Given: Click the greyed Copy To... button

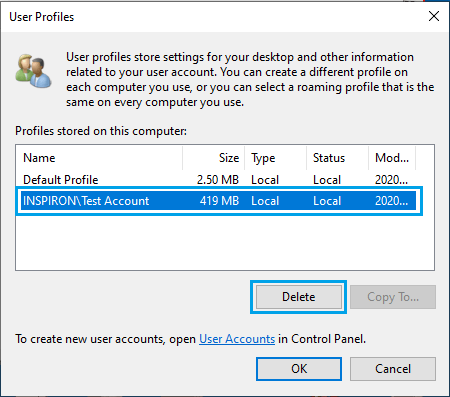Looking at the screenshot, I should [x=393, y=297].
